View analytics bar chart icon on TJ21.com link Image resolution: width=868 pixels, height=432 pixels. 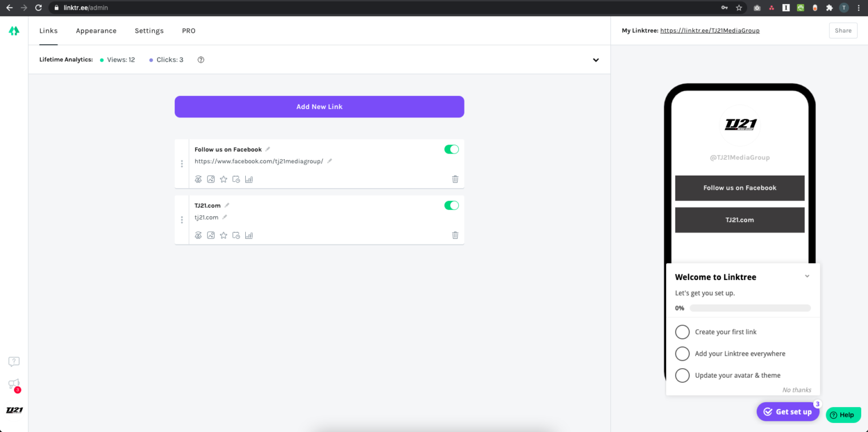[249, 235]
